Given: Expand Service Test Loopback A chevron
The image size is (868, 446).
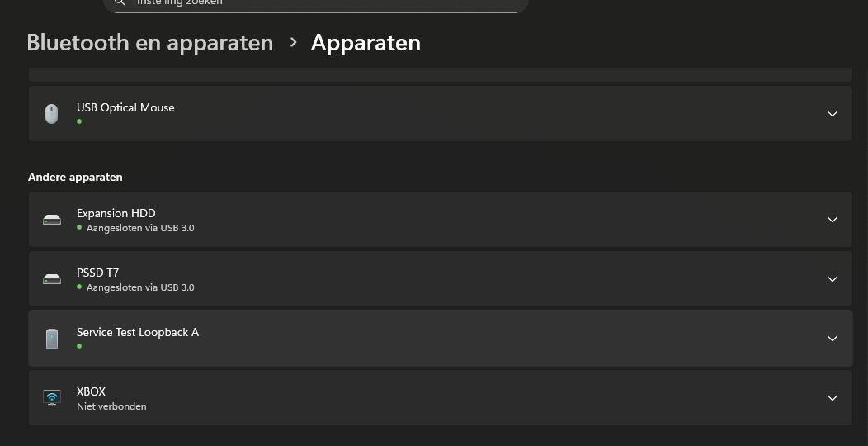Looking at the screenshot, I should [x=832, y=339].
